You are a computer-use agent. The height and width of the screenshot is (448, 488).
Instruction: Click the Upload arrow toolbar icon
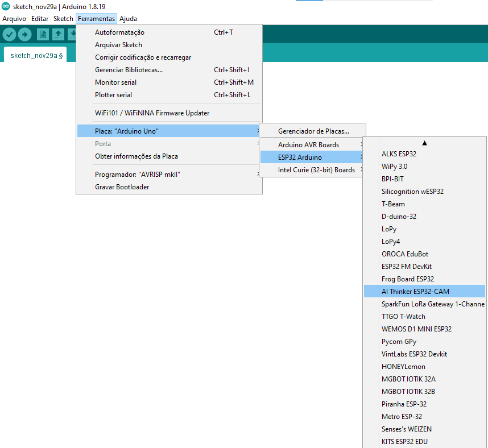click(25, 34)
